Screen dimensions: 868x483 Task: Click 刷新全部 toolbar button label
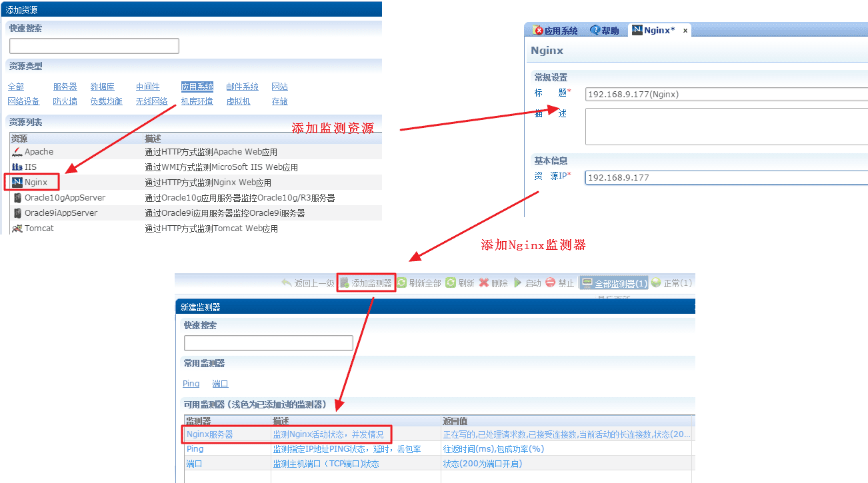[425, 283]
